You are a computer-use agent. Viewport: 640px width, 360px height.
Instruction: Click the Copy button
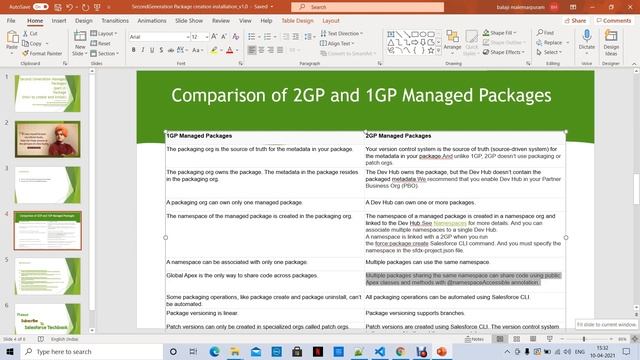(x=32, y=43)
